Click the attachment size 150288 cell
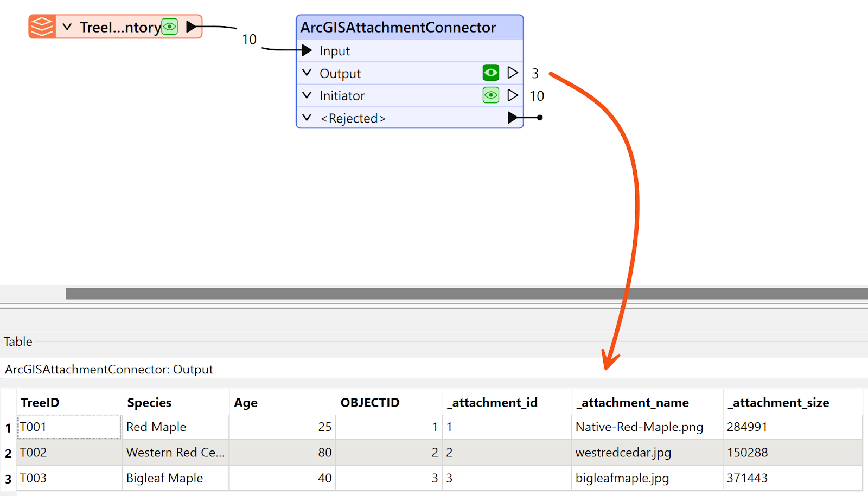This screenshot has height=496, width=868. (x=793, y=453)
